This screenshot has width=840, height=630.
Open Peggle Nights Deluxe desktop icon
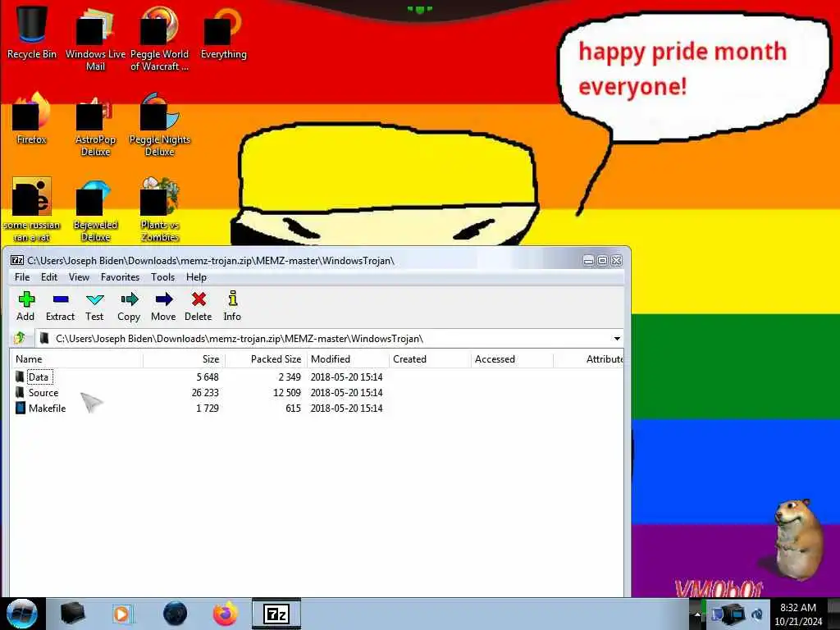(x=160, y=125)
